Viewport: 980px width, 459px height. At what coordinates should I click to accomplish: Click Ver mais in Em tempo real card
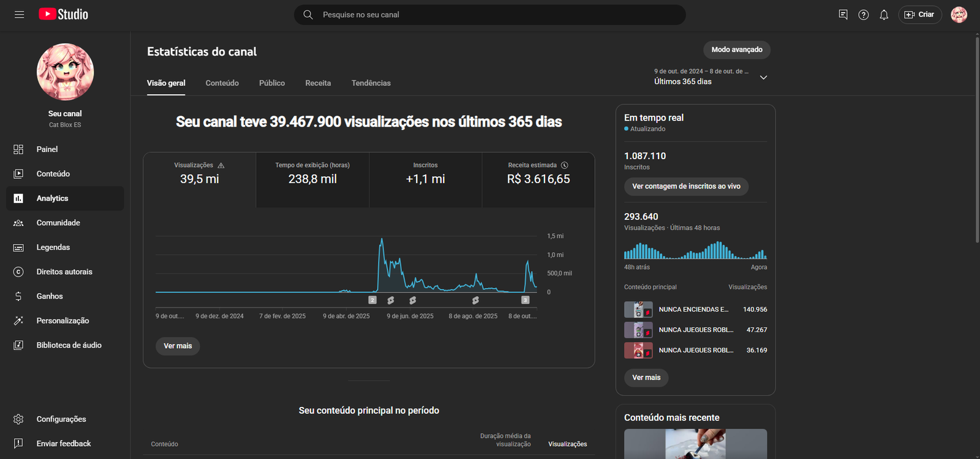(x=646, y=378)
